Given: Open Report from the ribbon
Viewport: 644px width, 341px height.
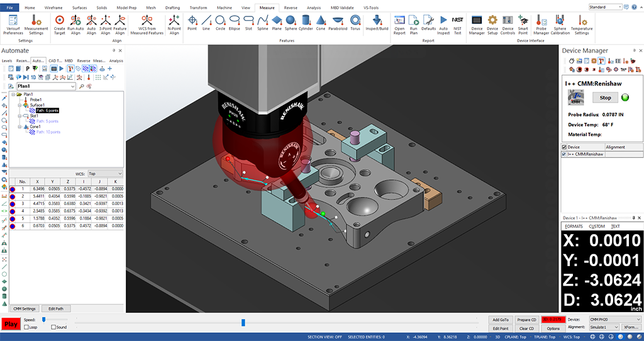Looking at the screenshot, I should (399, 25).
